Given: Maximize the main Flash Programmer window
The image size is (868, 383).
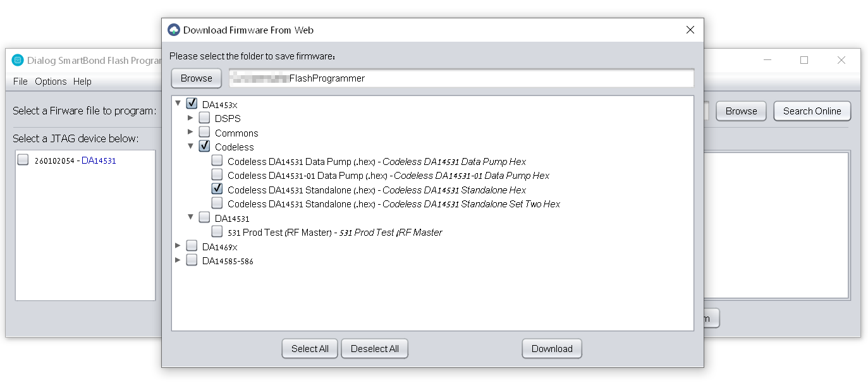Looking at the screenshot, I should (x=804, y=60).
